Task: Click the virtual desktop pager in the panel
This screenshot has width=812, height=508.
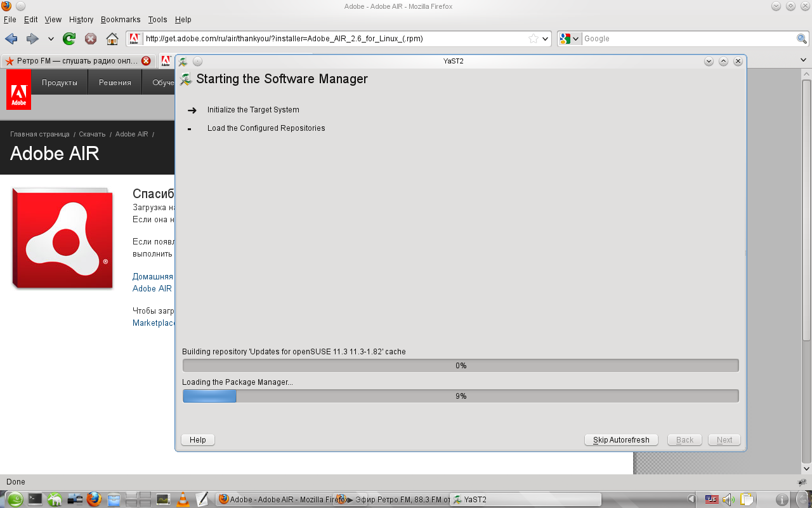Action: click(138, 499)
